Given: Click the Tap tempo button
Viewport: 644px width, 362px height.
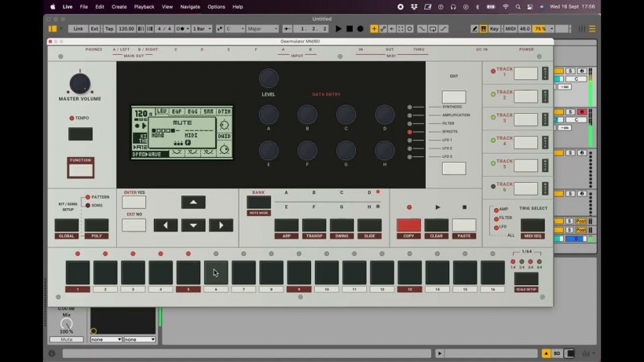Looking at the screenshot, I should pos(109,29).
